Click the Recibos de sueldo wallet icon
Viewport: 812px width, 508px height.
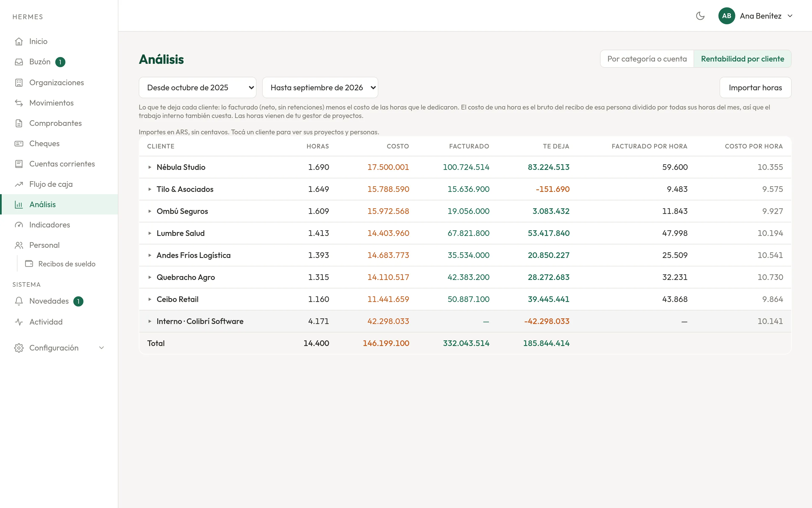pyautogui.click(x=29, y=264)
